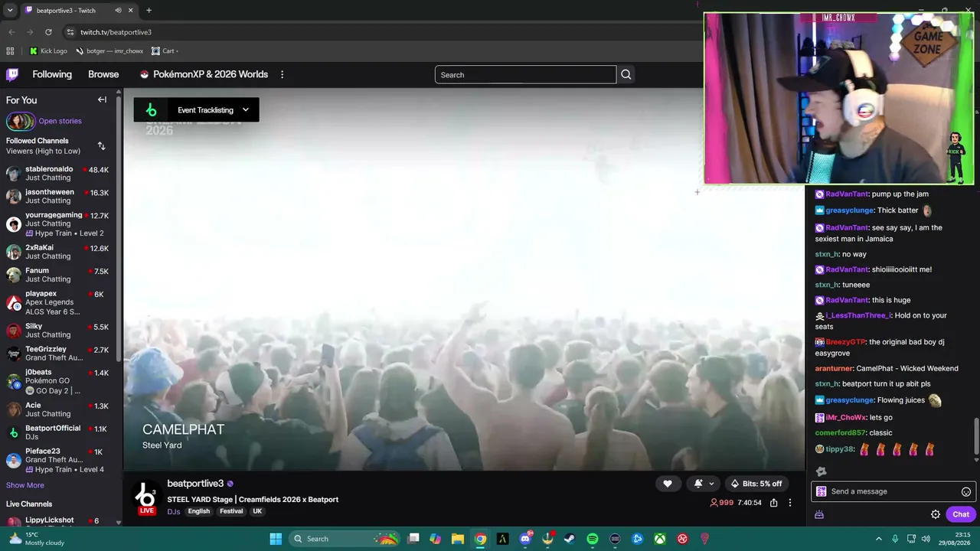Share the beatportlive3 stream
The image size is (980, 551).
774,503
